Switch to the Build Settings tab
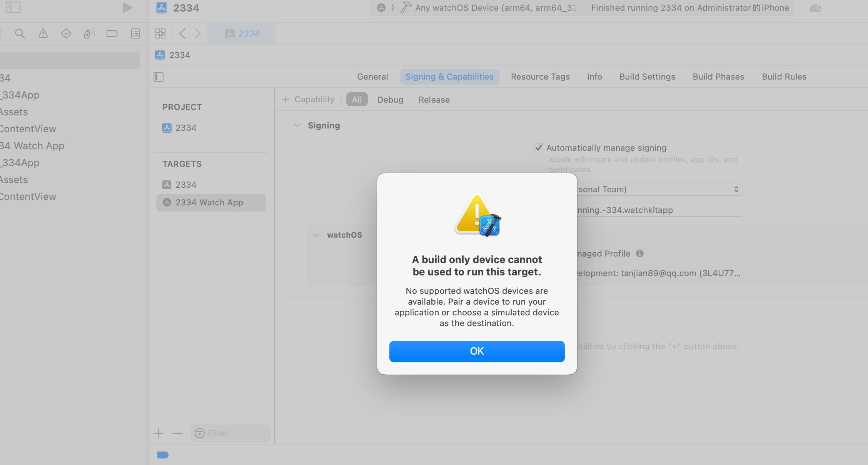Screen dimensions: 868x465 (x=647, y=77)
